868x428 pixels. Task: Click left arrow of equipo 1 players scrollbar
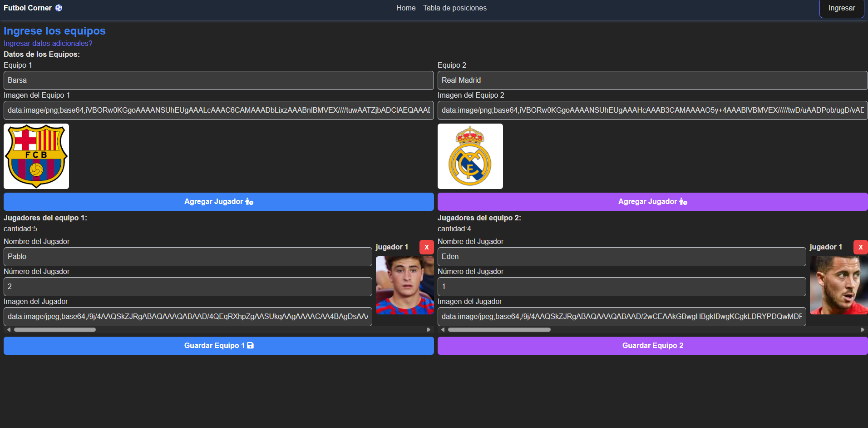tap(9, 330)
